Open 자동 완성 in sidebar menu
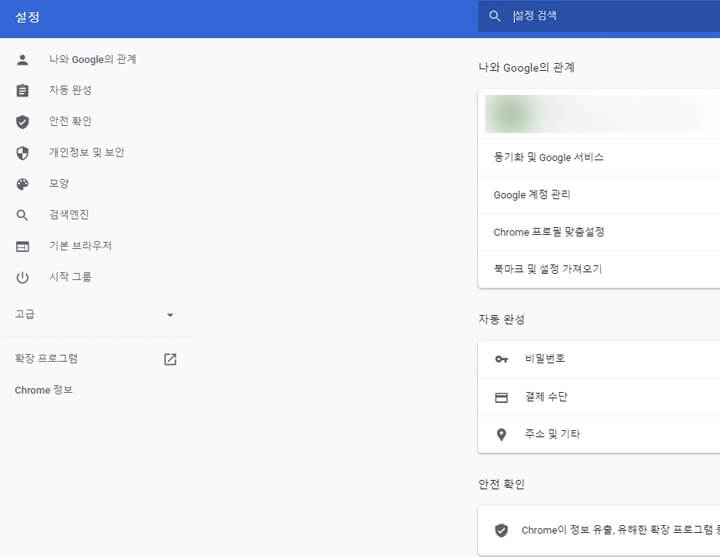The image size is (720, 557). (x=70, y=90)
